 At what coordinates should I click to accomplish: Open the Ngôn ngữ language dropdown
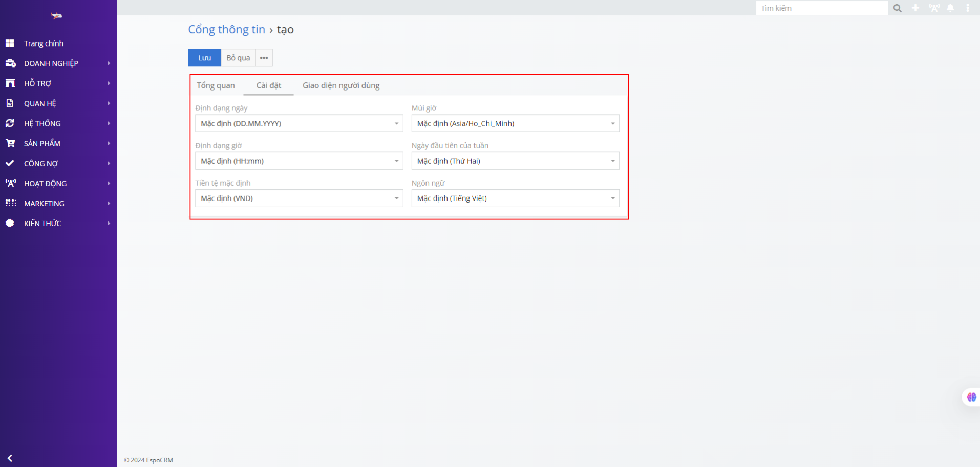515,198
